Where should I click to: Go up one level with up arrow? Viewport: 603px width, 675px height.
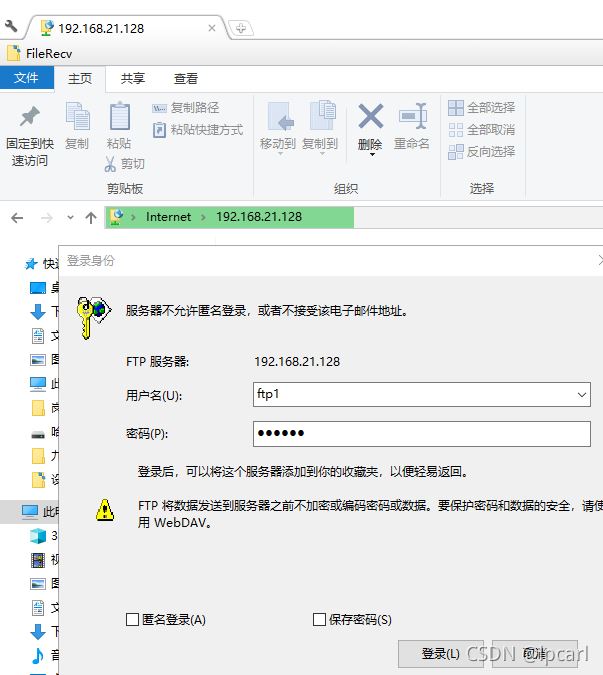pos(91,218)
